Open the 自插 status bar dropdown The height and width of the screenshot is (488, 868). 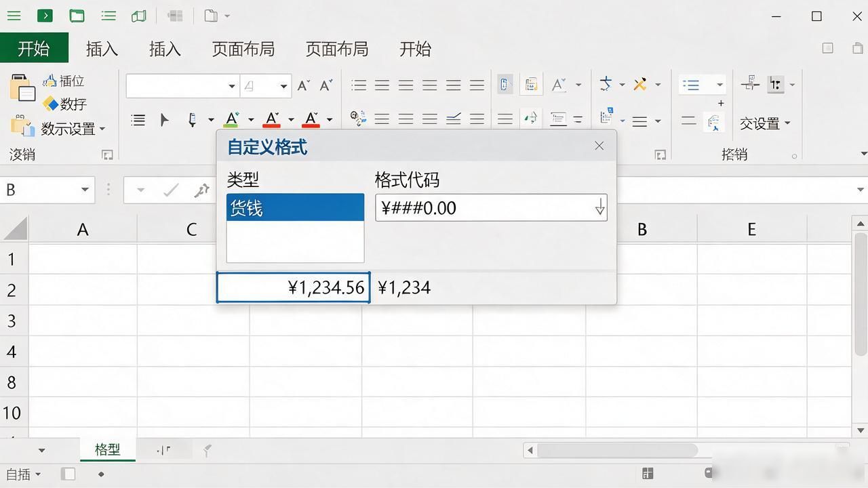coord(38,474)
